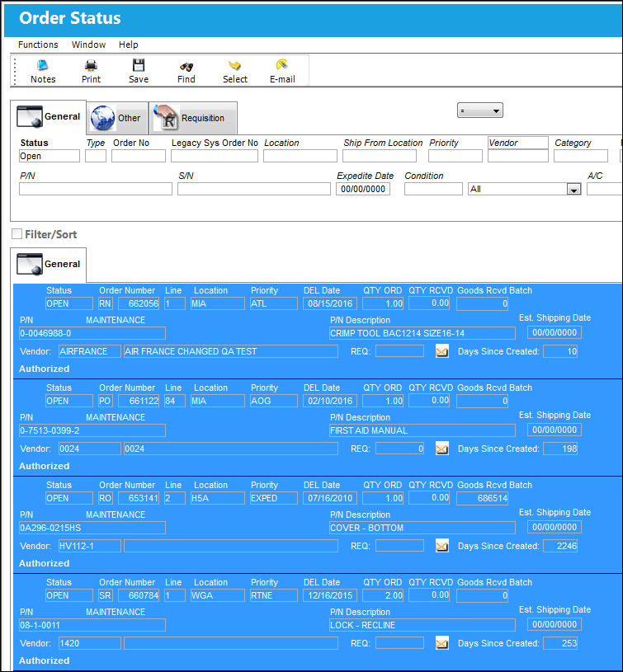
Task: Expand the All condition dropdown
Action: click(573, 189)
